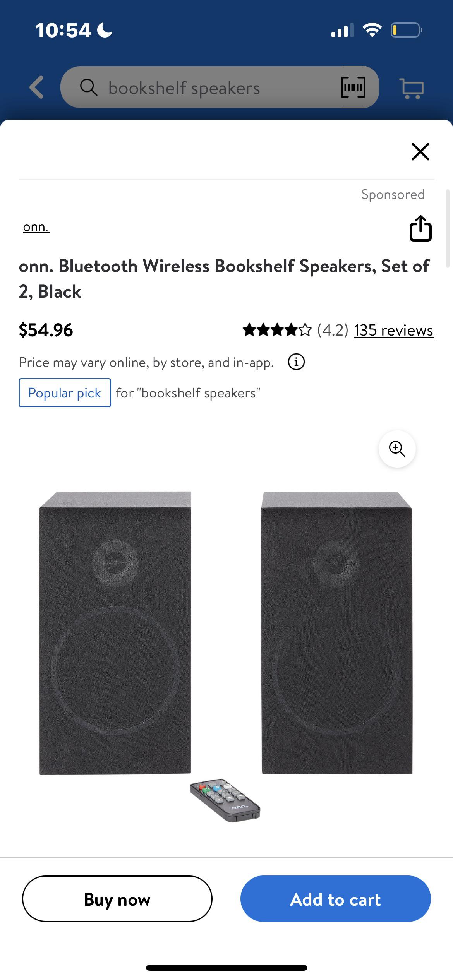Add the bookshelf speakers to cart
Image resolution: width=453 pixels, height=980 pixels.
click(x=335, y=899)
